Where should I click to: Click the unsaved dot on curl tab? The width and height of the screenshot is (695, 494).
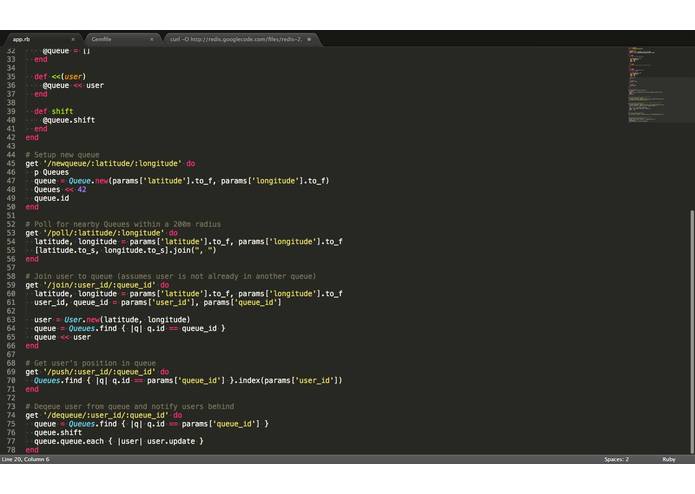tap(309, 39)
